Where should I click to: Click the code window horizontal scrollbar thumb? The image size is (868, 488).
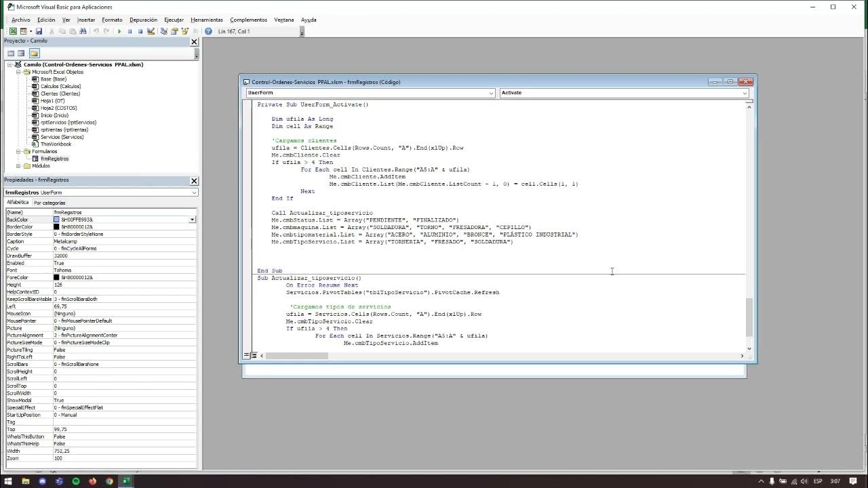coord(297,355)
